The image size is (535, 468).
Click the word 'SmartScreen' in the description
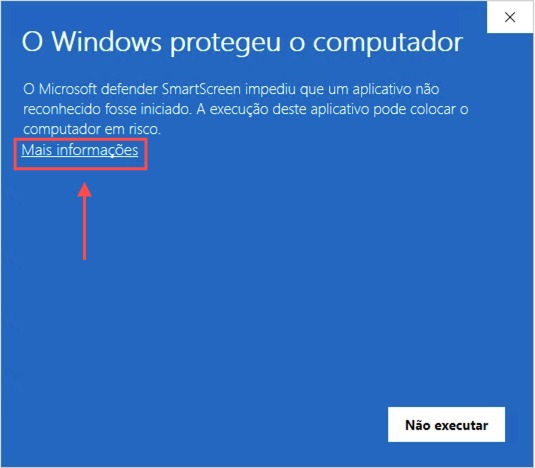pos(201,89)
